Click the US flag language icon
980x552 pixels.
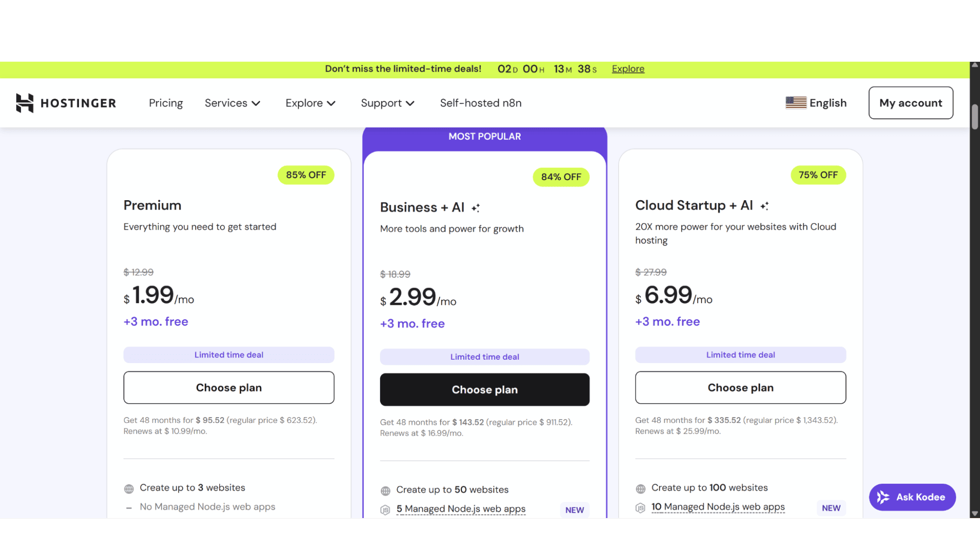tap(796, 103)
